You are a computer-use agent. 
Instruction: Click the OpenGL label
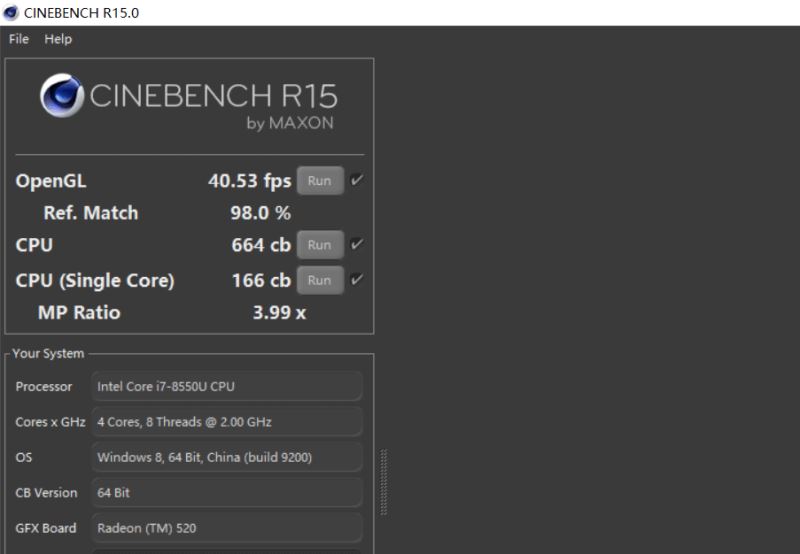pyautogui.click(x=51, y=181)
